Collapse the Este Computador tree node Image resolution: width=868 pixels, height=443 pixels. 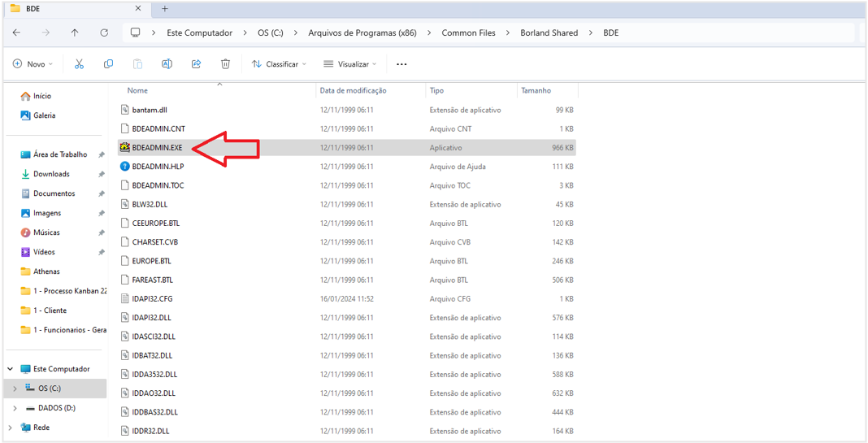coord(11,369)
